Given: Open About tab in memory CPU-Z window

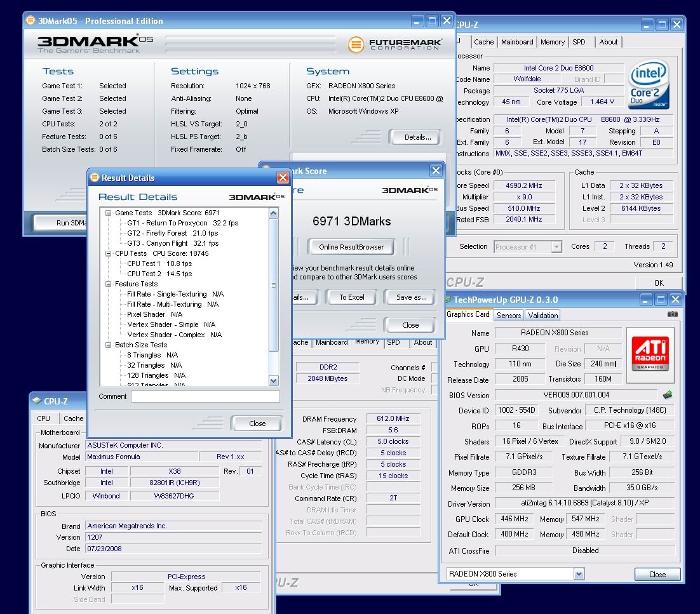Looking at the screenshot, I should [x=423, y=342].
